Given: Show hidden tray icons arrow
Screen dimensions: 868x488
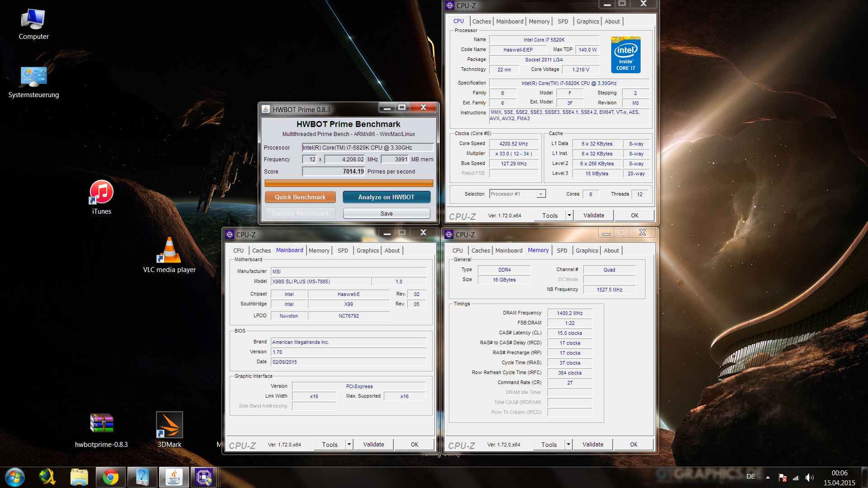Looking at the screenshot, I should point(768,477).
